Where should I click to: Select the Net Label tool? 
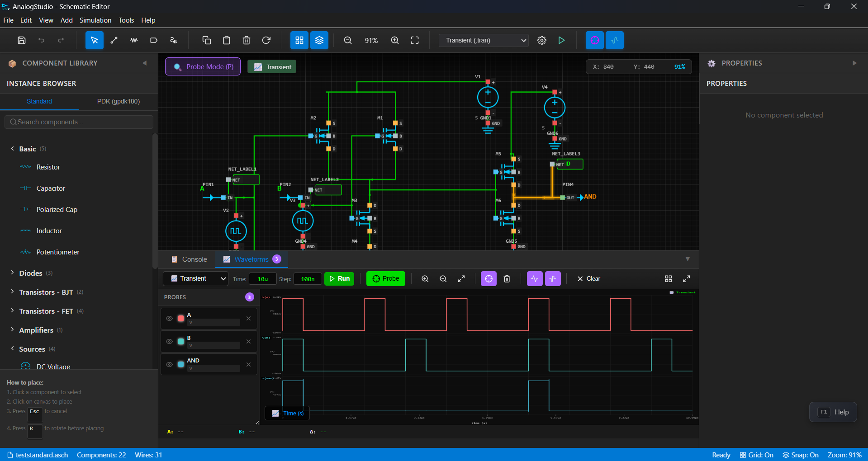[x=153, y=40]
